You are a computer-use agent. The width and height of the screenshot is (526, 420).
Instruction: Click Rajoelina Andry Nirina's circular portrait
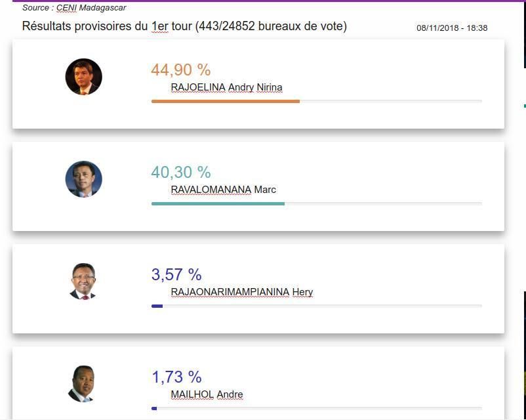(83, 77)
